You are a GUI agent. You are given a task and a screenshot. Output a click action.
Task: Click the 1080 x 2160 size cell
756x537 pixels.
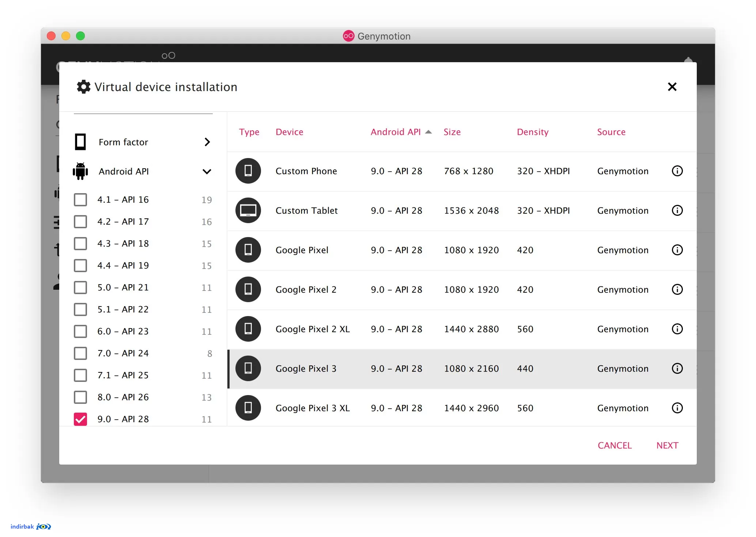coord(471,369)
